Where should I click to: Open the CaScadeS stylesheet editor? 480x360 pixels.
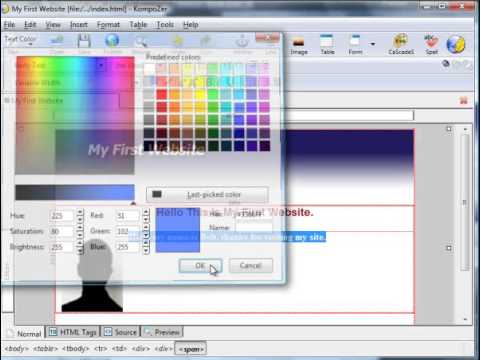[401, 44]
